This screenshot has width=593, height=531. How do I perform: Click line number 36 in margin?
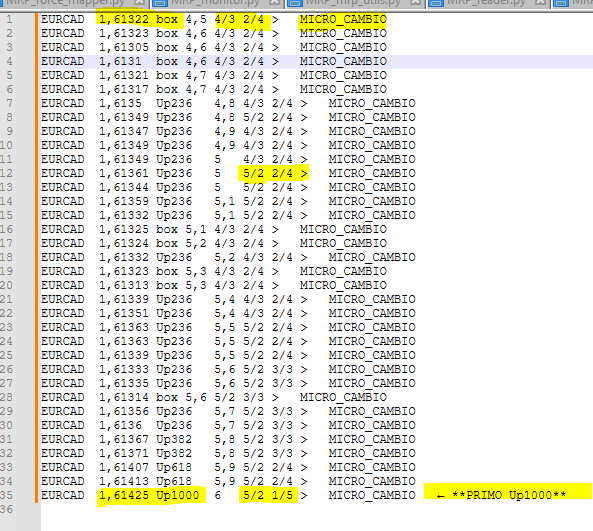(x=6, y=509)
